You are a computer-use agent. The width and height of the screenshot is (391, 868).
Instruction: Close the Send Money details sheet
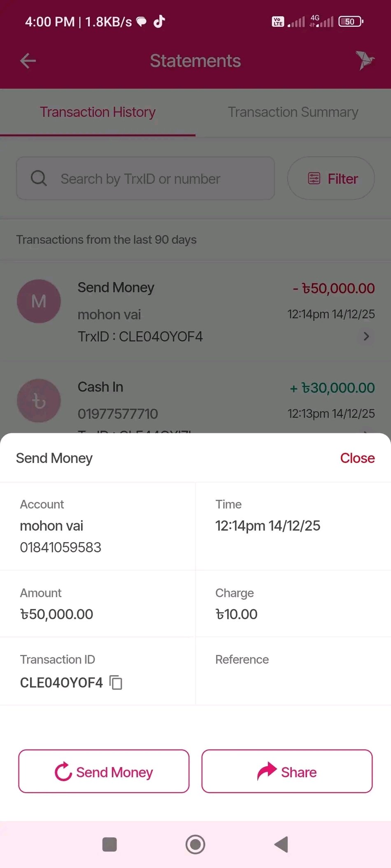pos(357,458)
